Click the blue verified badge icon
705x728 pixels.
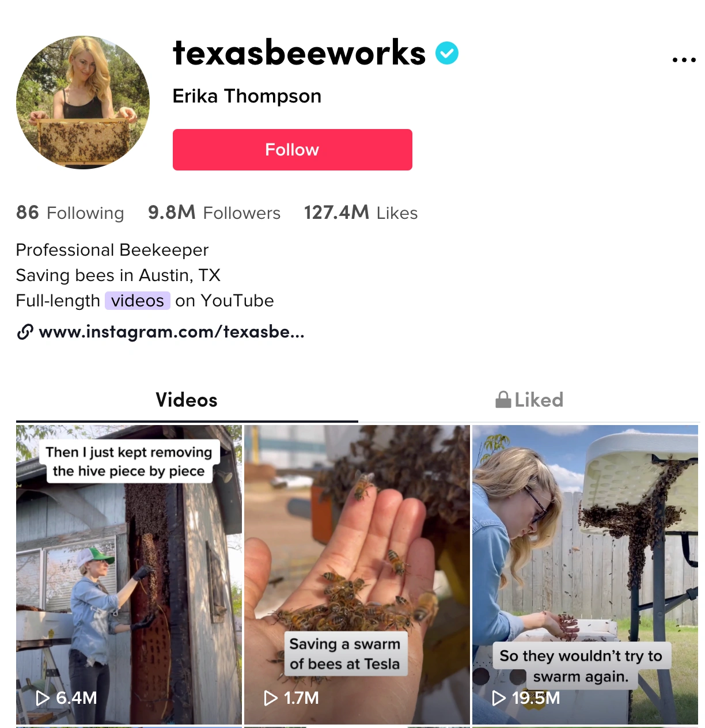coord(447,54)
